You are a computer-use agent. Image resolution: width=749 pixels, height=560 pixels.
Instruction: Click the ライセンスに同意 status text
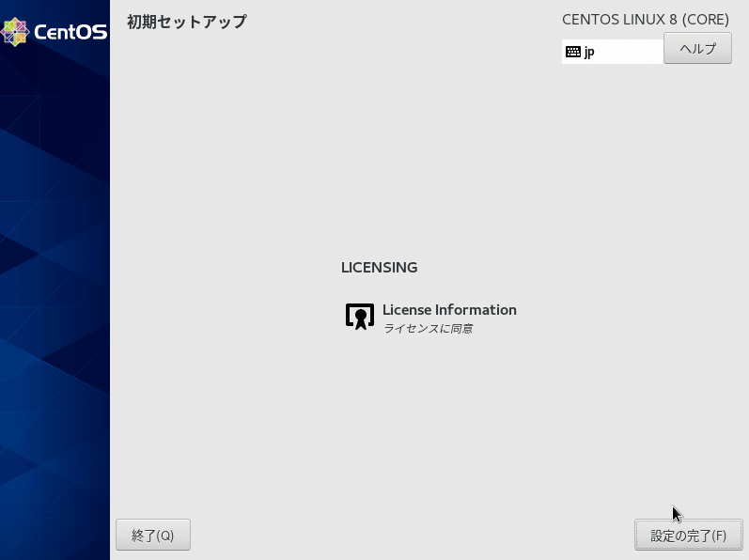[x=428, y=329]
